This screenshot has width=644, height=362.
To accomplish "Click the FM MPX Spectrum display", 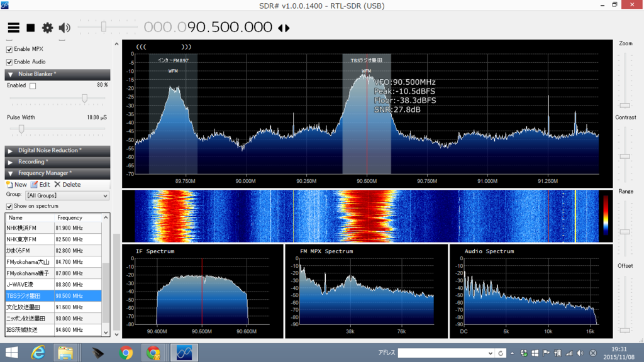I will pos(367,292).
